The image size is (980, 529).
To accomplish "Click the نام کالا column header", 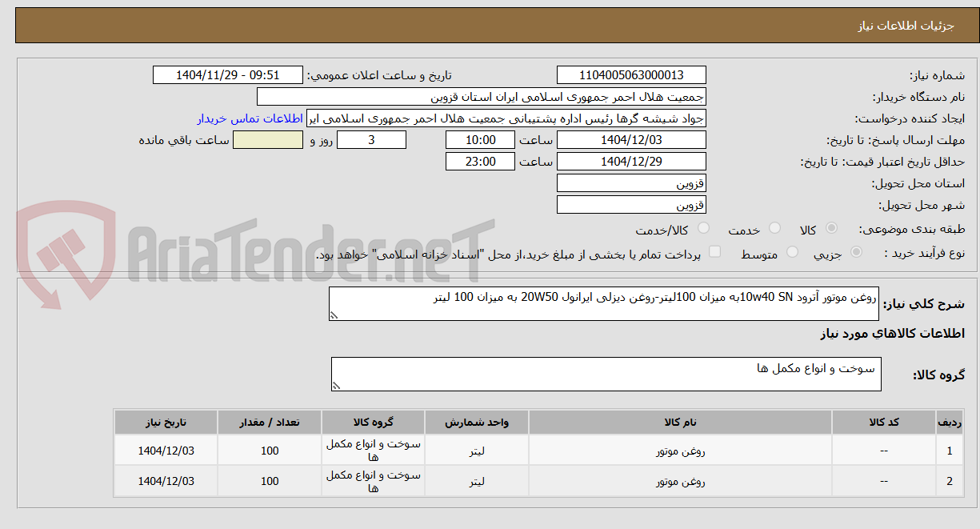I will coord(681,422).
